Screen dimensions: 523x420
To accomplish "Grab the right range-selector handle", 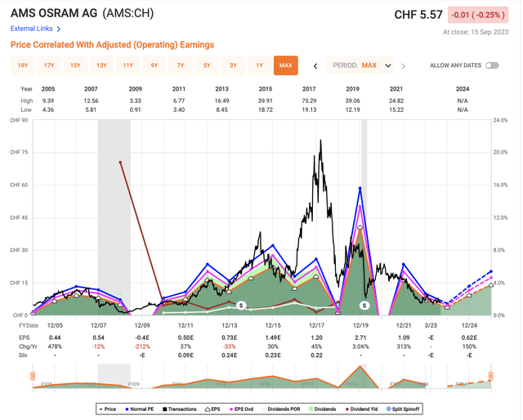I will [x=491, y=377].
